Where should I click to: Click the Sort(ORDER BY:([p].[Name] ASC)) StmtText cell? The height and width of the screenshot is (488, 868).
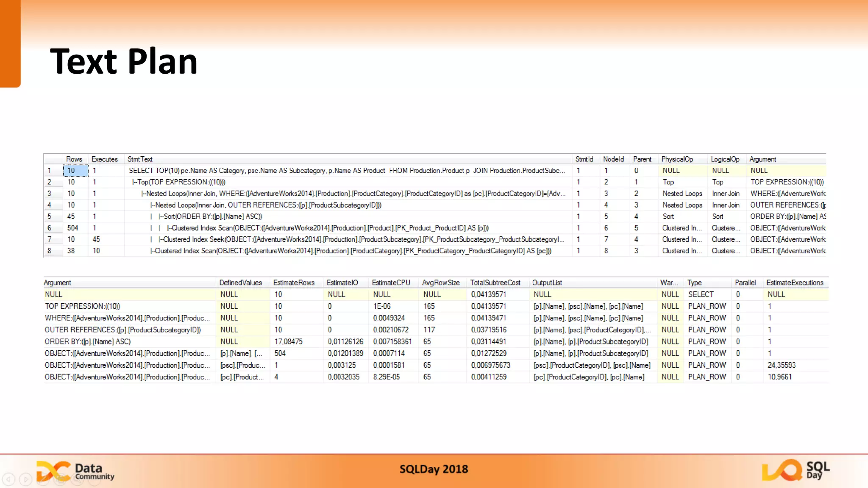pyautogui.click(x=348, y=216)
